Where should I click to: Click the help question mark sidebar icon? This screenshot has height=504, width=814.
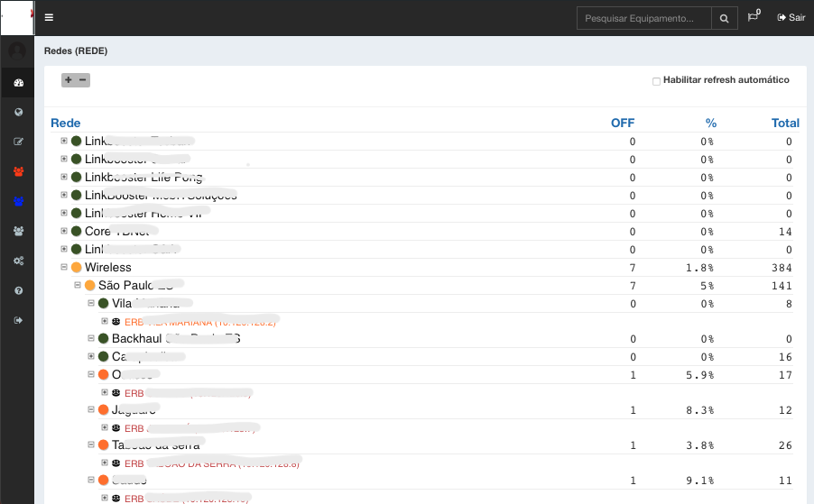[x=18, y=290]
